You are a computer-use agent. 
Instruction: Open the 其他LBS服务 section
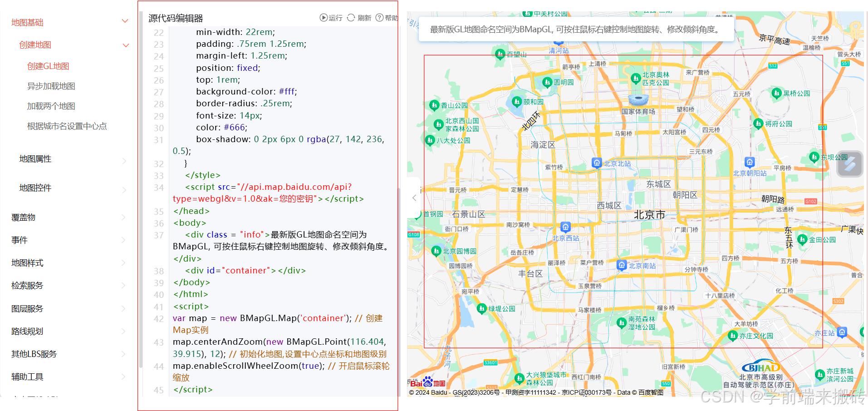pyautogui.click(x=34, y=354)
